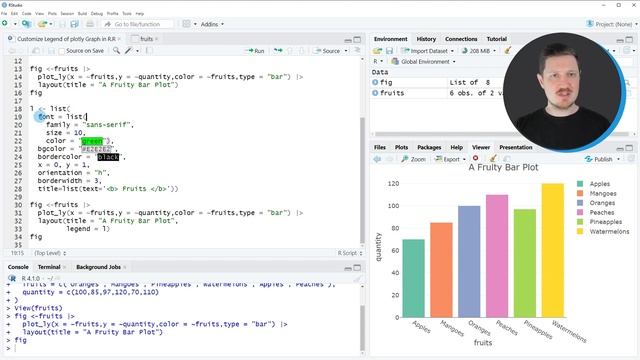Click the Show in new window icon

click(x=36, y=51)
